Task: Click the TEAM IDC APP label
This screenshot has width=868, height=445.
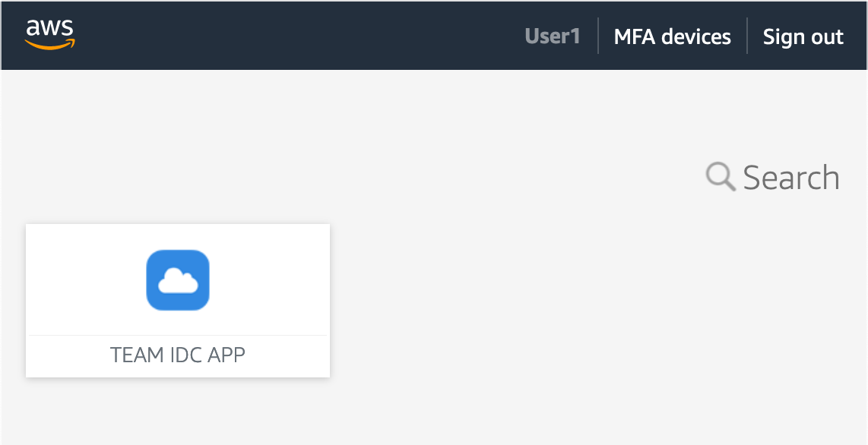Action: (x=177, y=354)
